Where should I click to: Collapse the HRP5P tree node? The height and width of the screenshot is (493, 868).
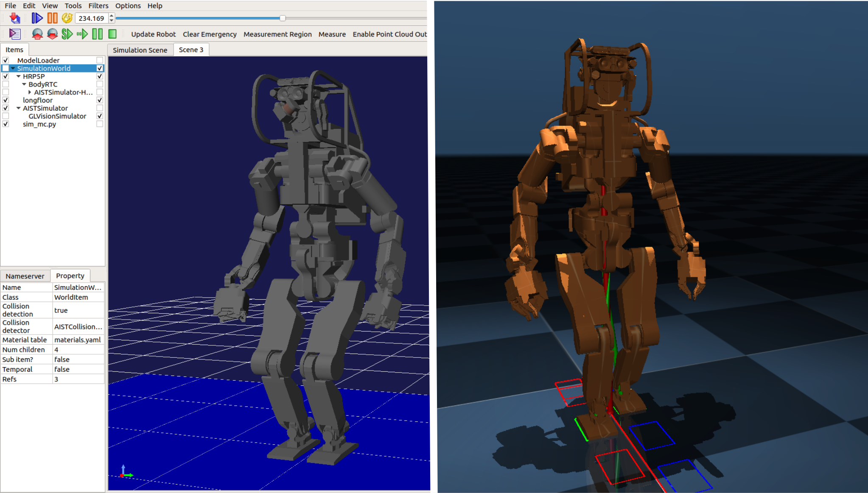pyautogui.click(x=18, y=76)
